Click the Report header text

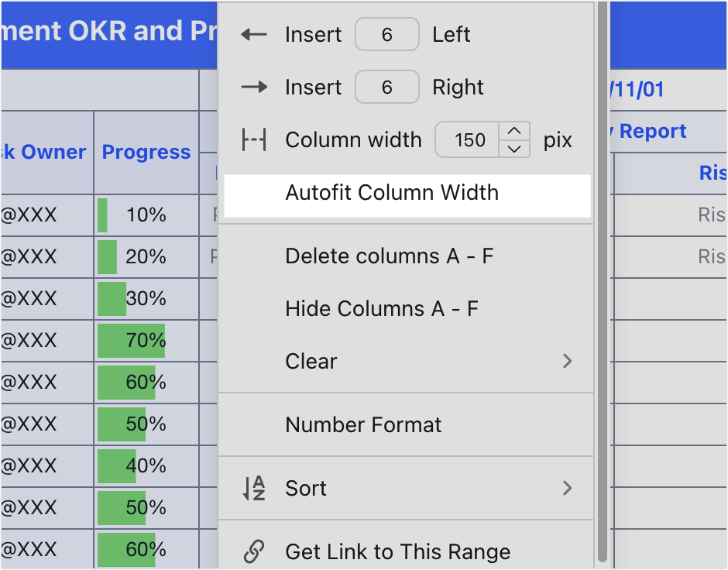click(x=651, y=130)
